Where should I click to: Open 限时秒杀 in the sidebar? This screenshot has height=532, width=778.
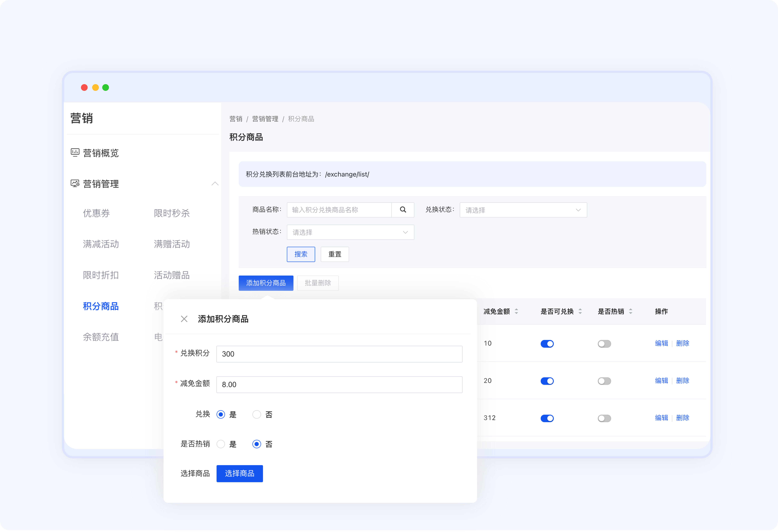click(x=172, y=213)
